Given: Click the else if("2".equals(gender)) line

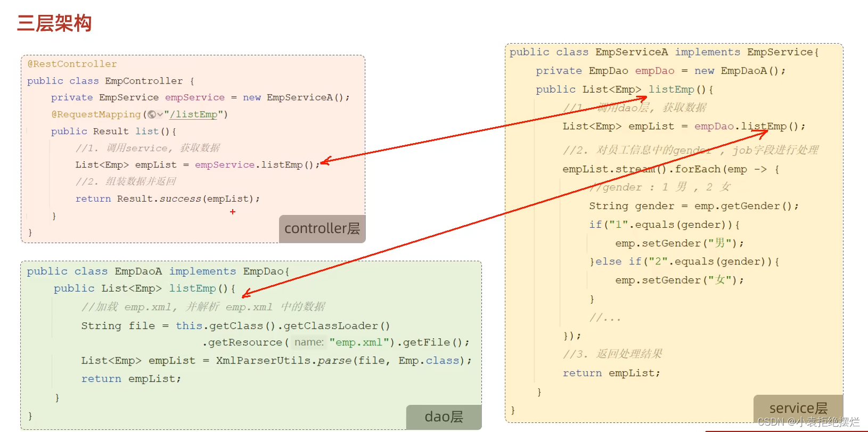Looking at the screenshot, I should tap(684, 262).
